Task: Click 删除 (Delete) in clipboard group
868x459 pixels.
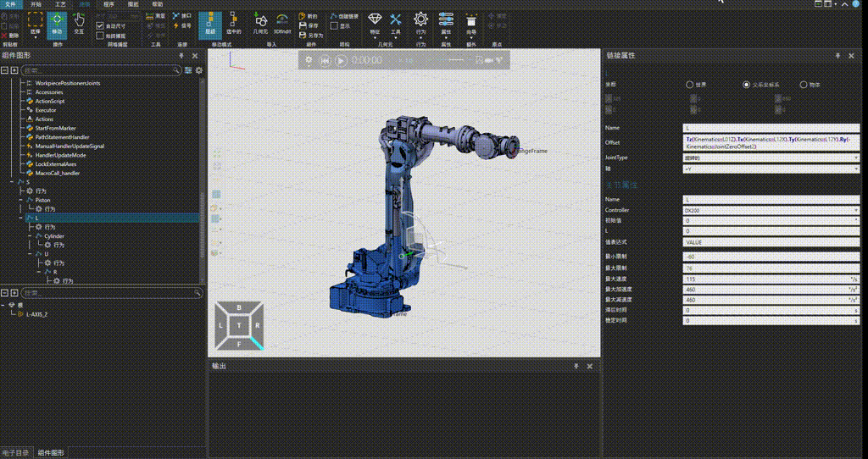Action: coord(10,36)
